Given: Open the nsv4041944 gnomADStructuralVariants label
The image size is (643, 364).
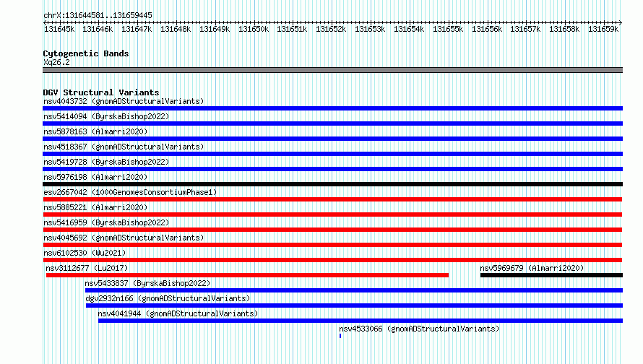Looking at the screenshot, I should click(178, 313).
